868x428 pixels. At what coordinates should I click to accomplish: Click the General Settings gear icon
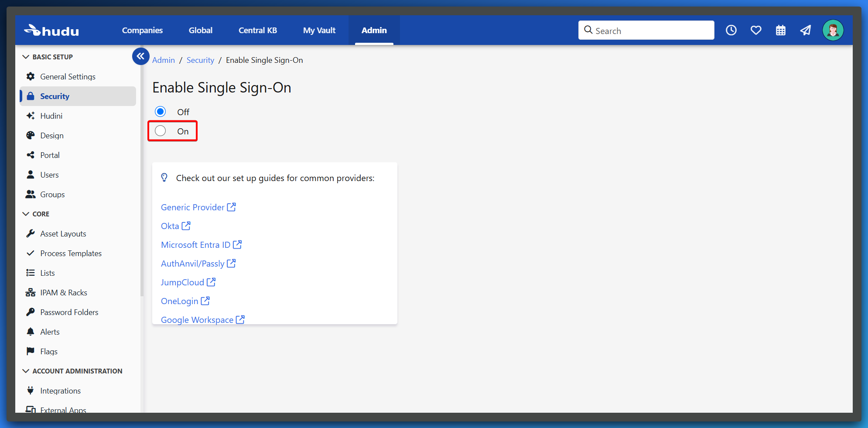[x=31, y=76]
